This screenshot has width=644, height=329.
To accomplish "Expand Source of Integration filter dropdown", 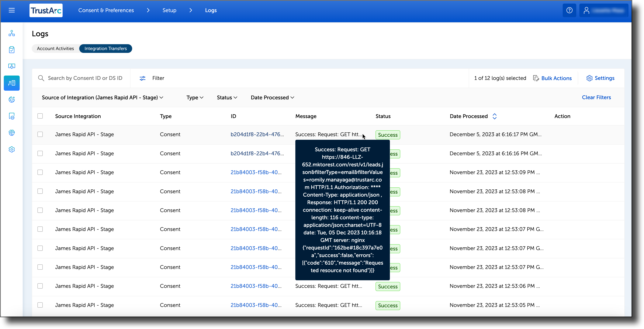I will [102, 97].
